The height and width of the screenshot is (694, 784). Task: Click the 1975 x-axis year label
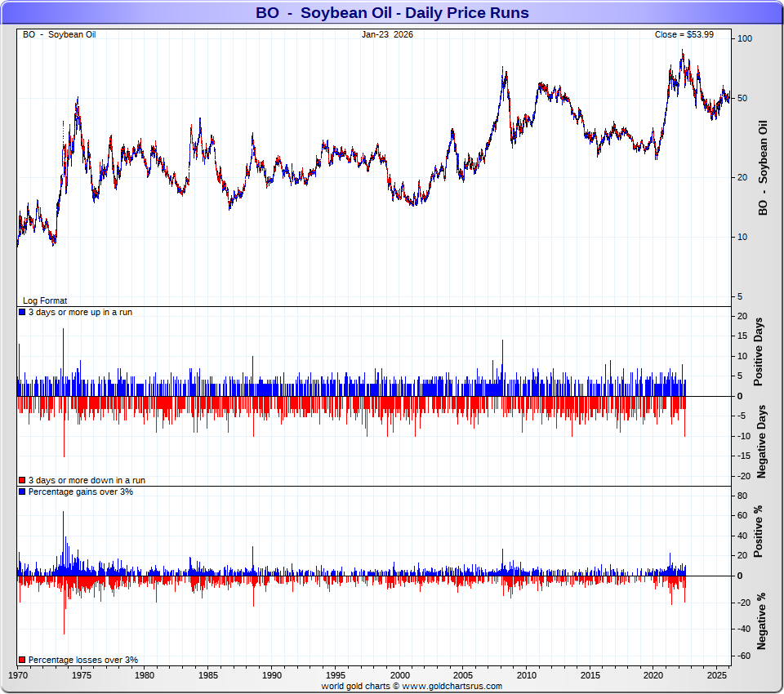(81, 675)
